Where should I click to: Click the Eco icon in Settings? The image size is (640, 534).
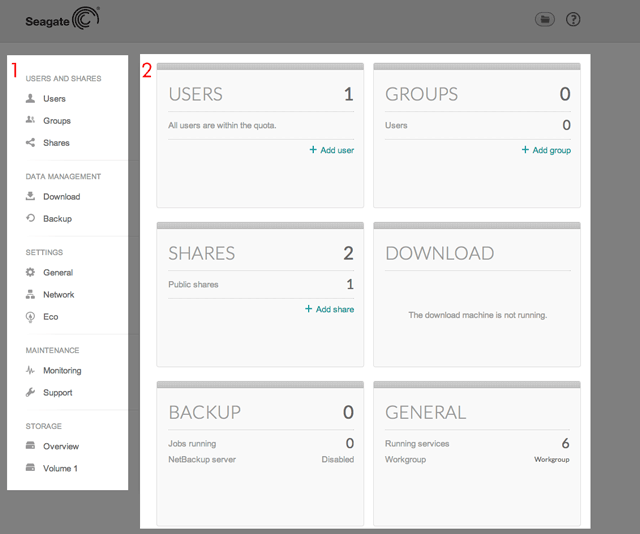[x=31, y=317]
